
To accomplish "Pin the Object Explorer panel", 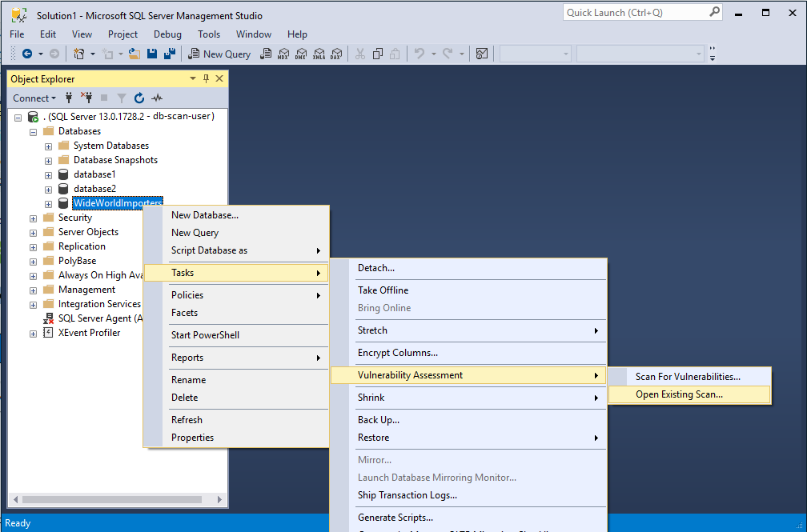I will (x=207, y=78).
